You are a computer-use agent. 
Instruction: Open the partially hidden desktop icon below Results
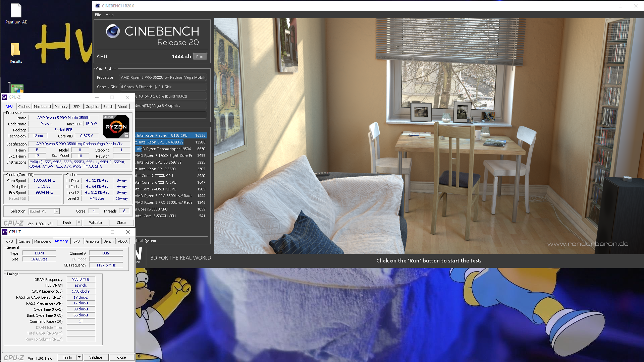click(x=16, y=88)
